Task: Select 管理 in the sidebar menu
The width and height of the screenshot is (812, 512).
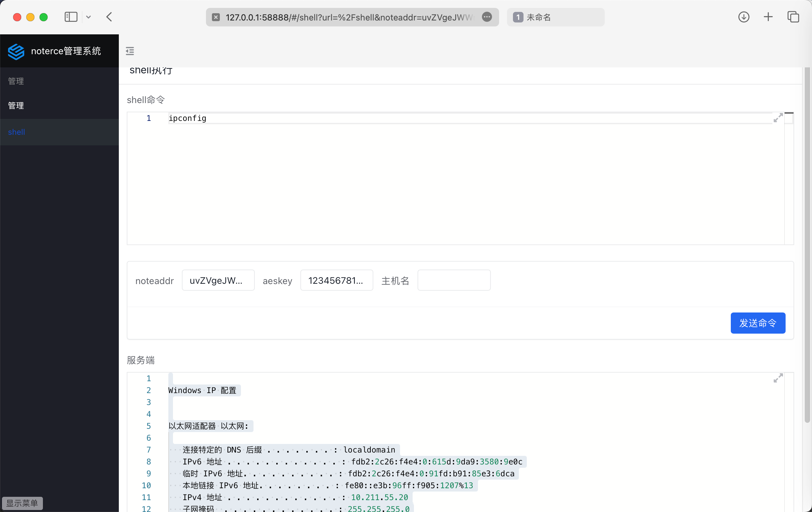Action: tap(16, 105)
